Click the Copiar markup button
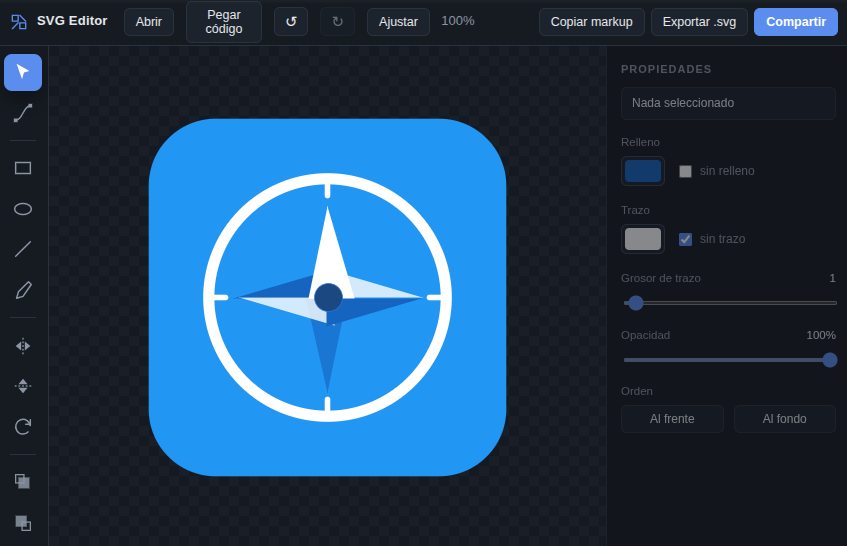Image resolution: width=847 pixels, height=546 pixels. [591, 22]
